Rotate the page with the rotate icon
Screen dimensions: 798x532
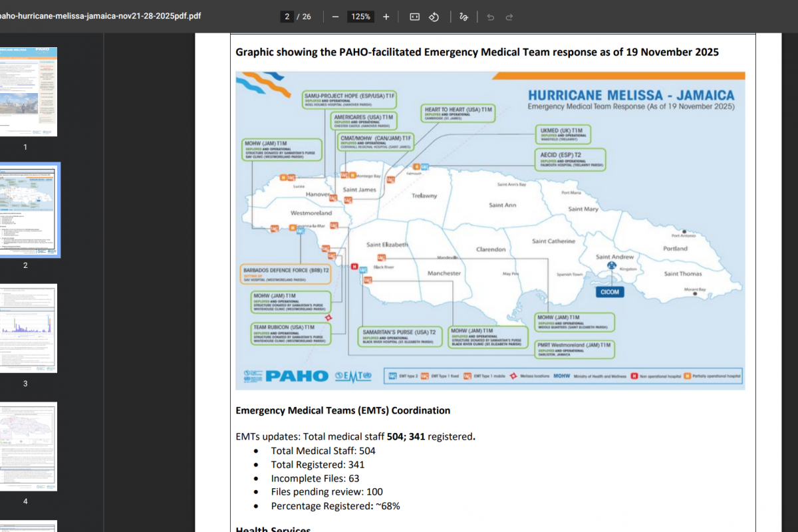point(434,16)
